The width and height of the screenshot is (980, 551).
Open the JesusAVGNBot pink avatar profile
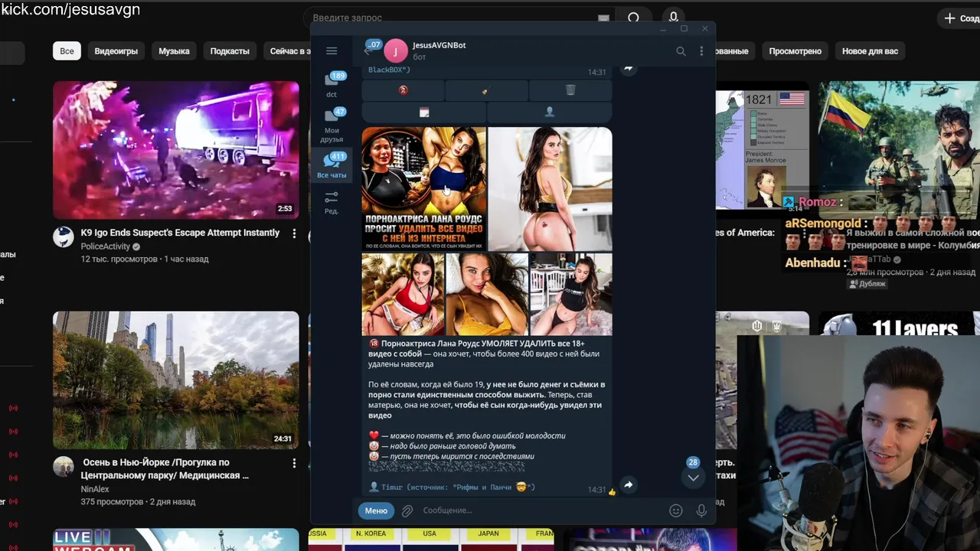pyautogui.click(x=395, y=51)
